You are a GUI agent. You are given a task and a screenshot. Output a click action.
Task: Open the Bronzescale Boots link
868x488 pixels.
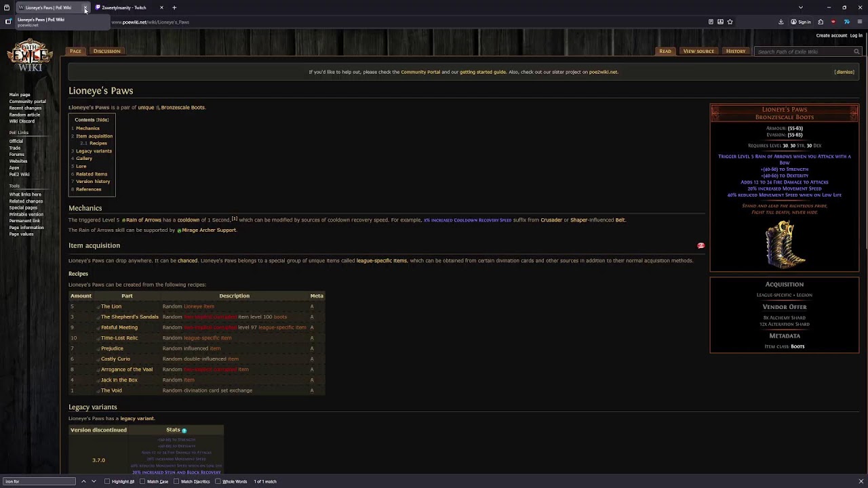182,107
